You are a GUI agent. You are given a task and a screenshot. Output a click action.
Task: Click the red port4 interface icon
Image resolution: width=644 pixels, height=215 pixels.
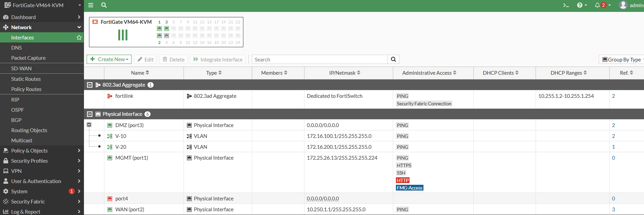[x=110, y=199]
